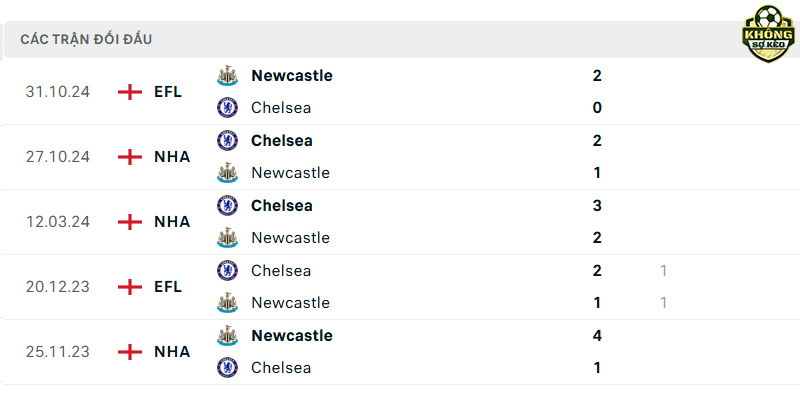
Task: Click England flag beside the 31.10.24 EFL
Action: coord(130,92)
